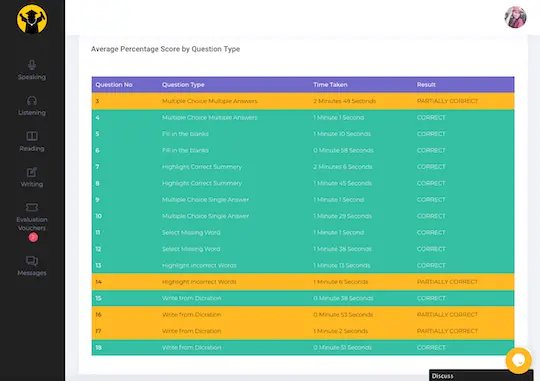Open the Listening headphones icon
Image resolution: width=540 pixels, height=381 pixels.
(x=32, y=101)
